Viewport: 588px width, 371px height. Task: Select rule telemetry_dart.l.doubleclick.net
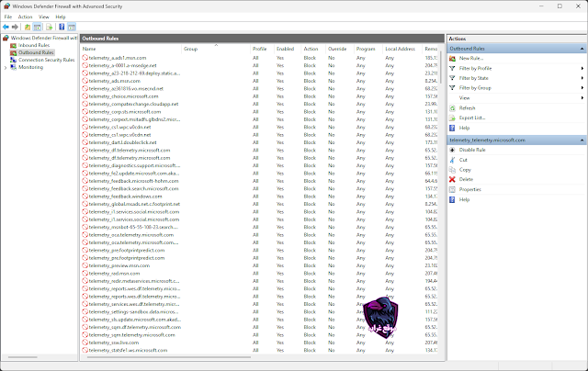tap(122, 142)
